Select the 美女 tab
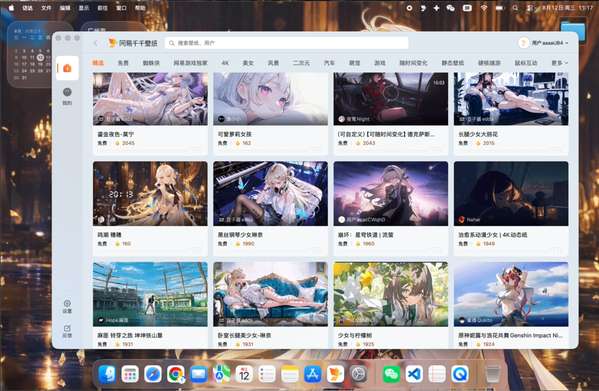The height and width of the screenshot is (391, 599). click(x=248, y=63)
